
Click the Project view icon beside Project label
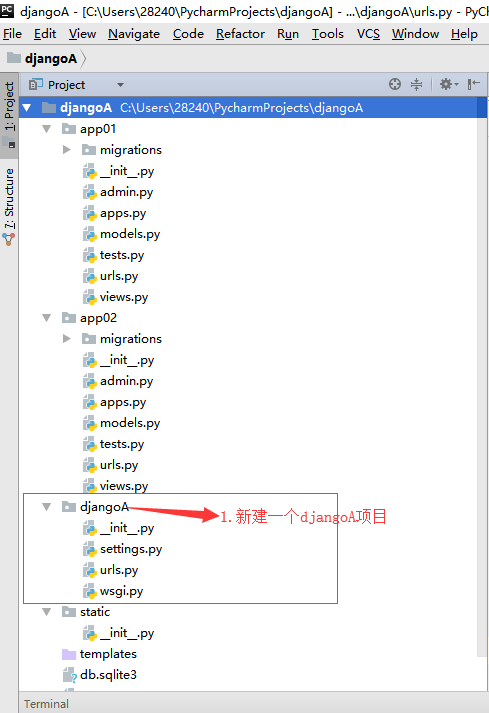pos(35,85)
